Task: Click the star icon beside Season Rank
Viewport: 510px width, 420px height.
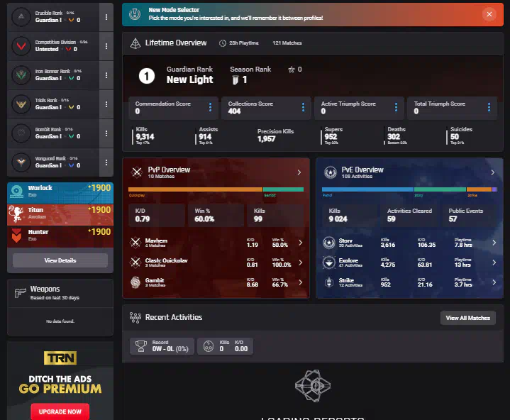Action: click(x=292, y=70)
